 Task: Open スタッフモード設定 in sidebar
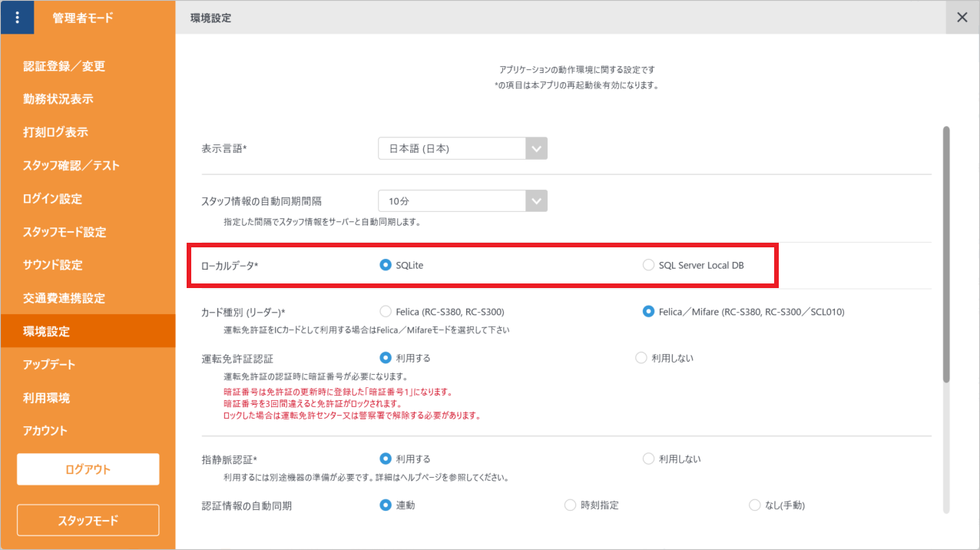tap(88, 232)
